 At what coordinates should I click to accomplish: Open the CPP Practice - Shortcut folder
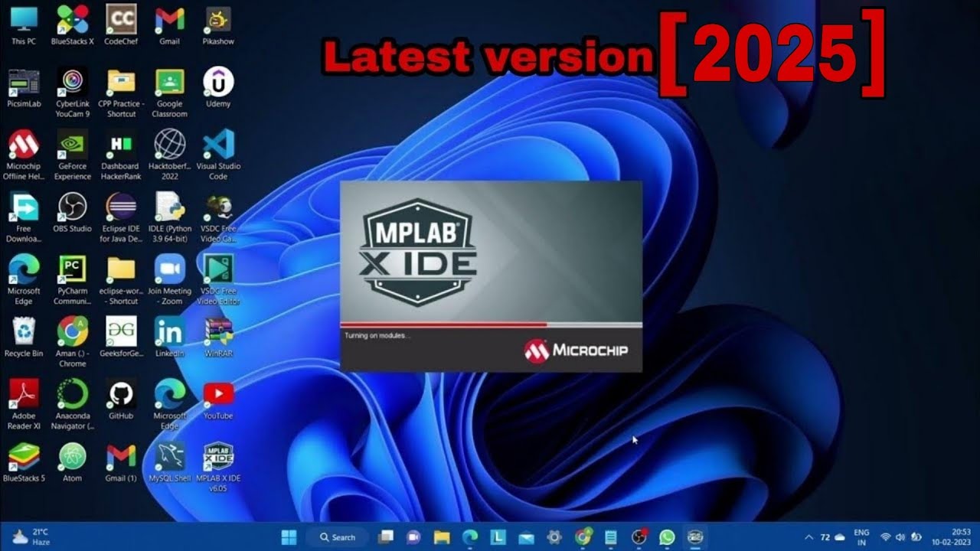click(121, 93)
